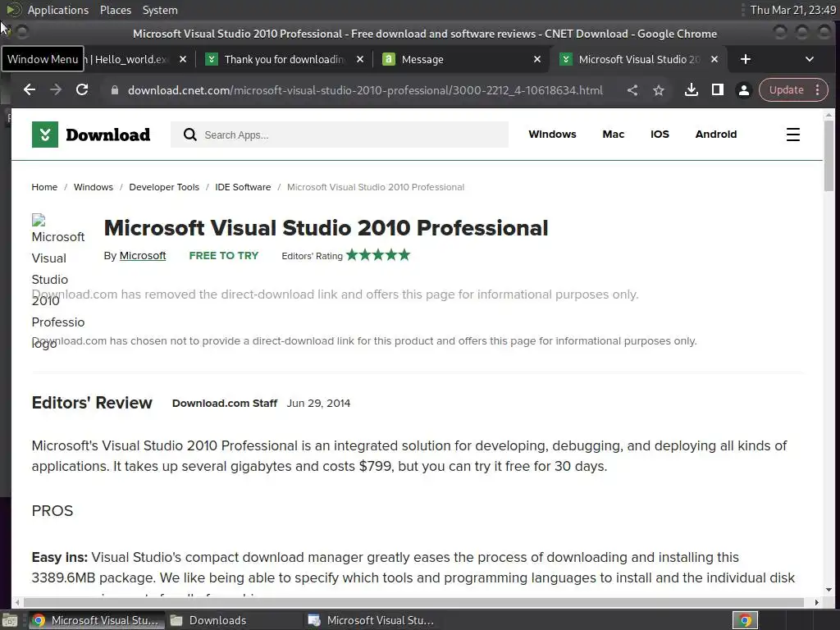Expand the tab search dropdown arrow

(x=810, y=59)
